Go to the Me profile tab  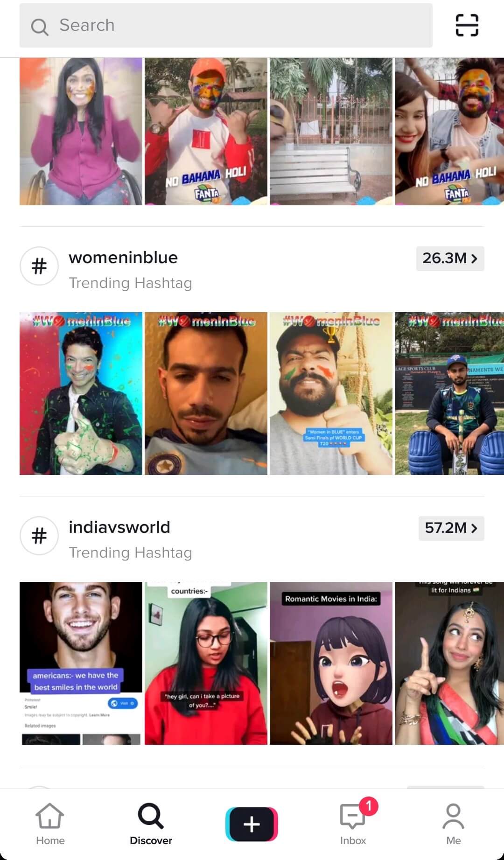pyautogui.click(x=453, y=824)
